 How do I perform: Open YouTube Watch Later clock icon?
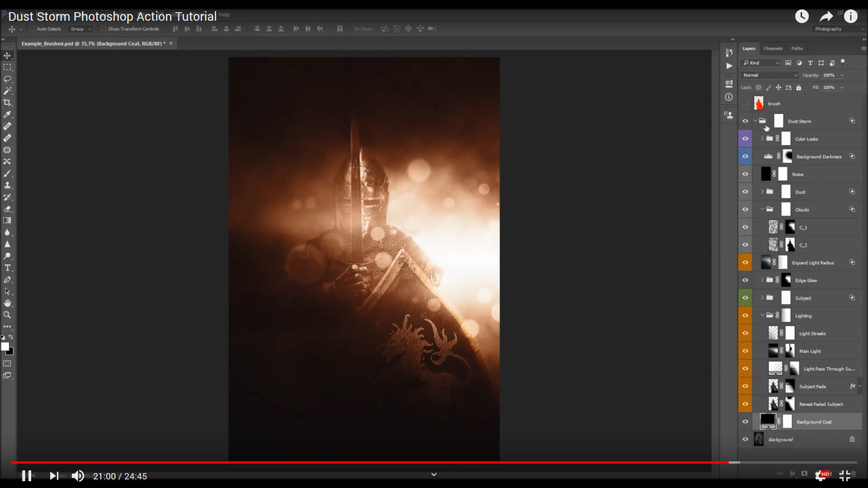tap(802, 16)
